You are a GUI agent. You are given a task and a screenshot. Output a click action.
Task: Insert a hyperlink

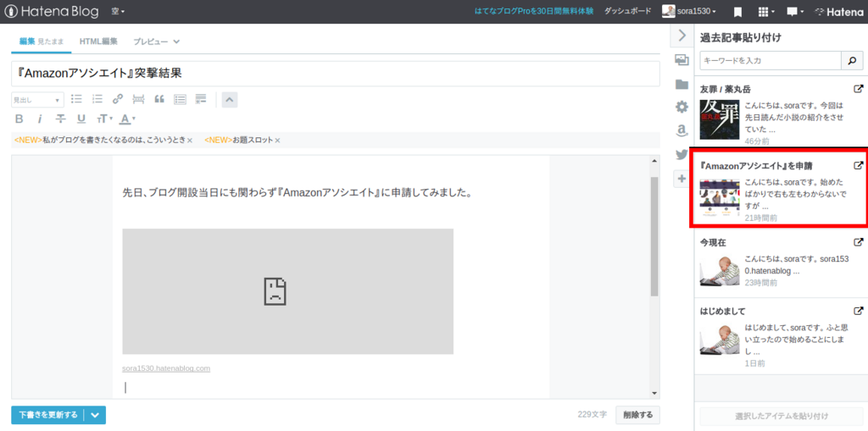click(x=118, y=99)
